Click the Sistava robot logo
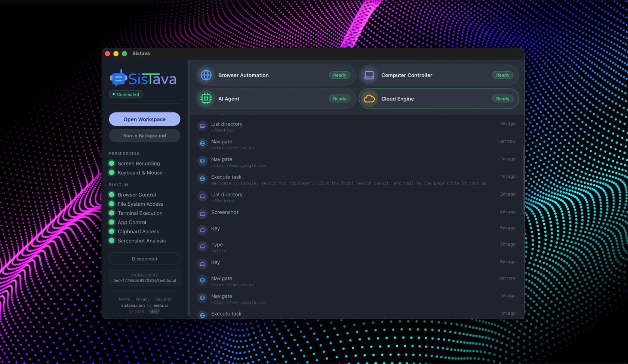This screenshot has width=628, height=364. 118,78
